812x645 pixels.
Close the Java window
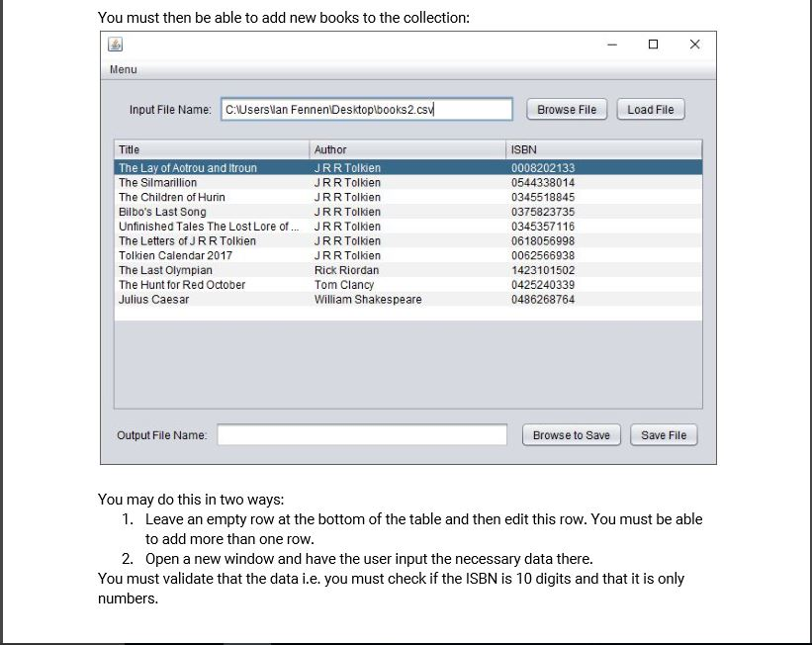tap(695, 45)
